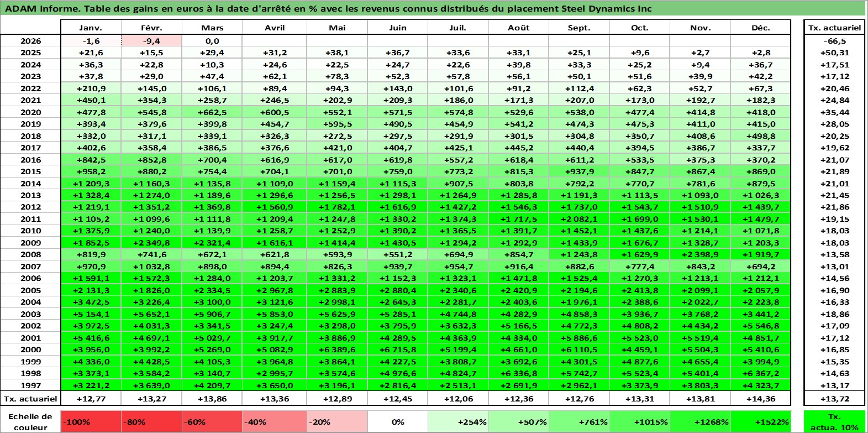Click the 2026 Mars cell showing 0,0
This screenshot has width=868, height=433.
pyautogui.click(x=212, y=41)
